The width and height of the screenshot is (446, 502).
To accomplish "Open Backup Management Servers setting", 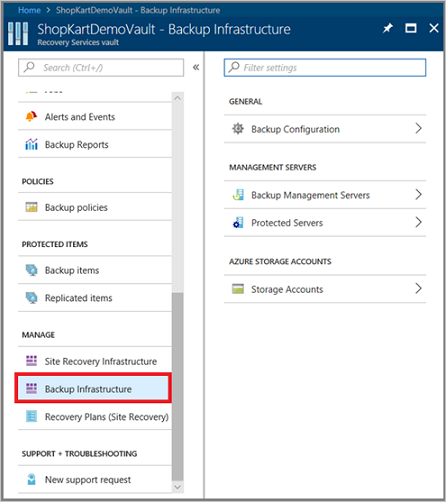I will [325, 195].
